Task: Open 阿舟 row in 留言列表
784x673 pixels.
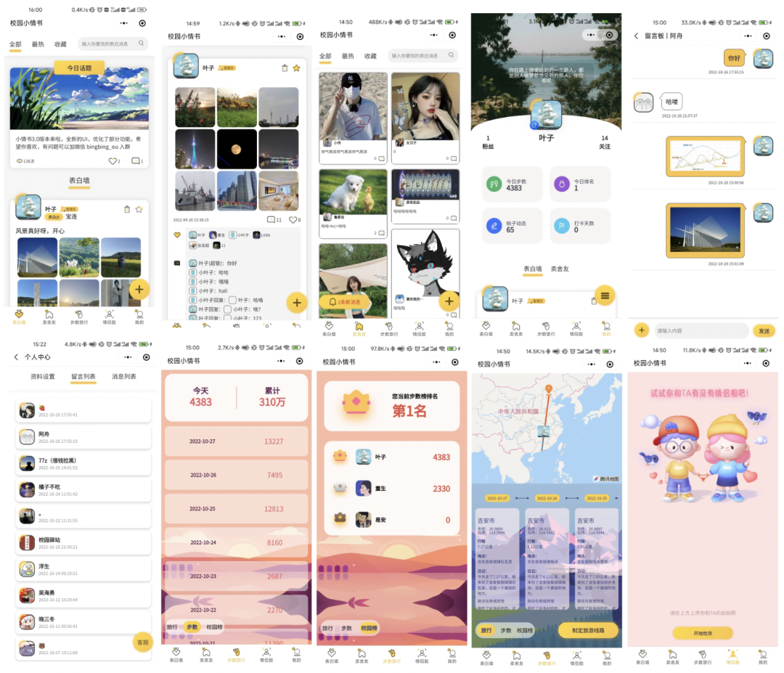Action: [83, 438]
